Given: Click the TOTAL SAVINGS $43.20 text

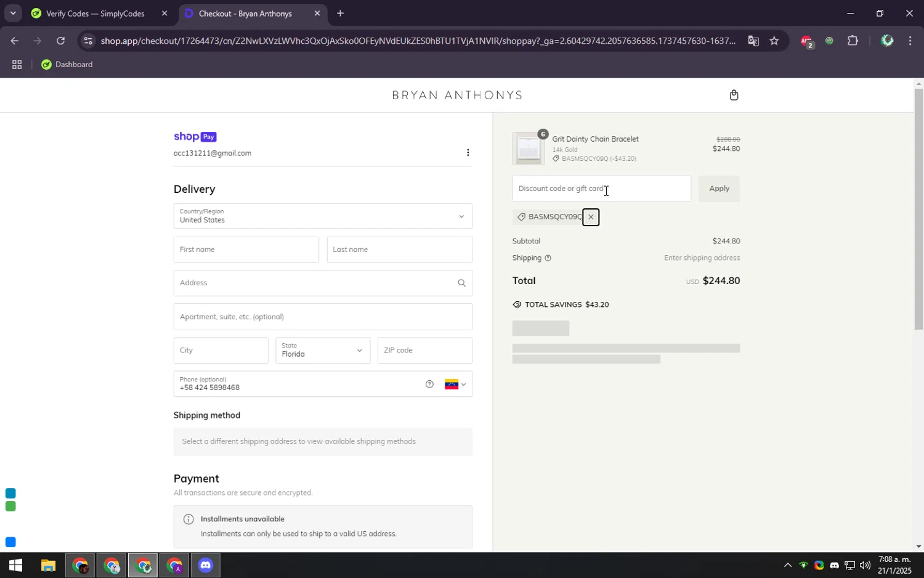Looking at the screenshot, I should pyautogui.click(x=567, y=304).
